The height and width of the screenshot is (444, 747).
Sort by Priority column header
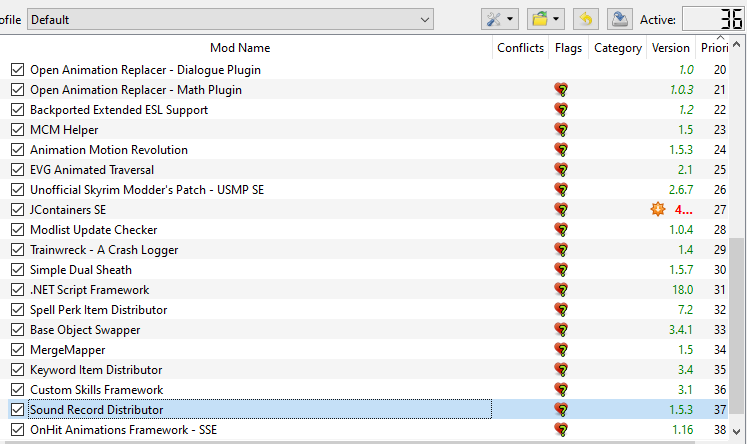[713, 48]
